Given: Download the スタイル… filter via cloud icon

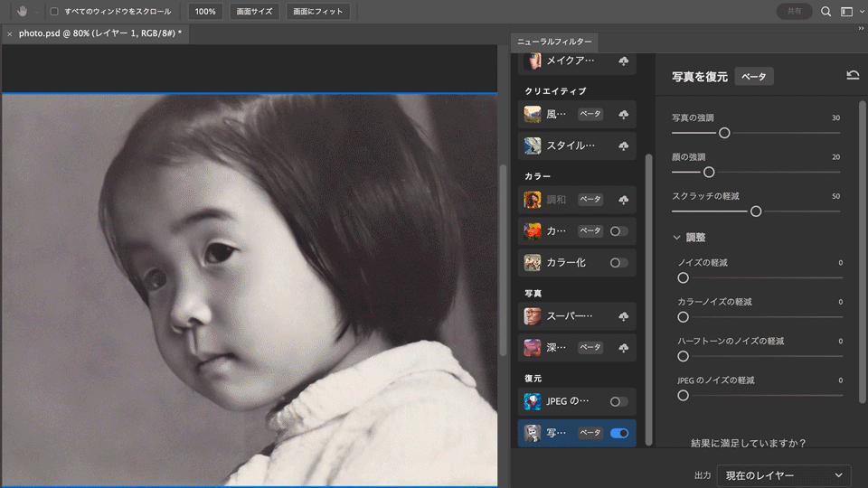Looking at the screenshot, I should click(623, 146).
